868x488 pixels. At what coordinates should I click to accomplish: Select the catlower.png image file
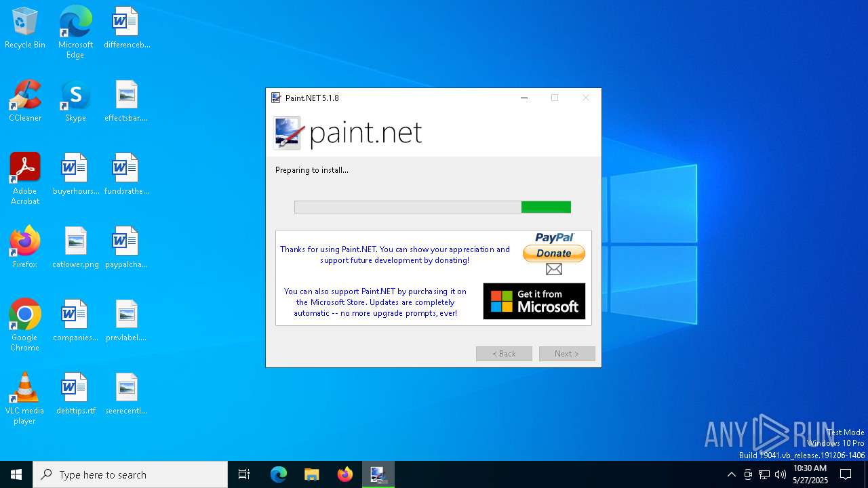coord(75,248)
